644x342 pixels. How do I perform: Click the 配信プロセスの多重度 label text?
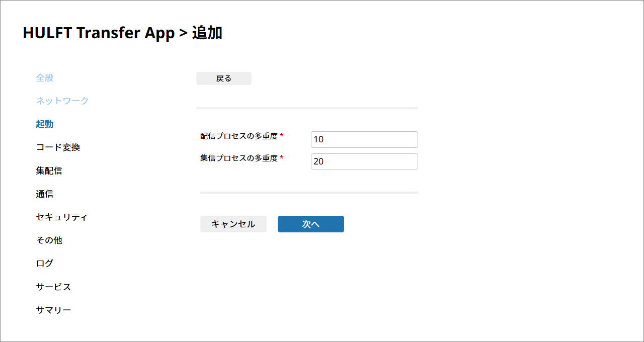[239, 136]
